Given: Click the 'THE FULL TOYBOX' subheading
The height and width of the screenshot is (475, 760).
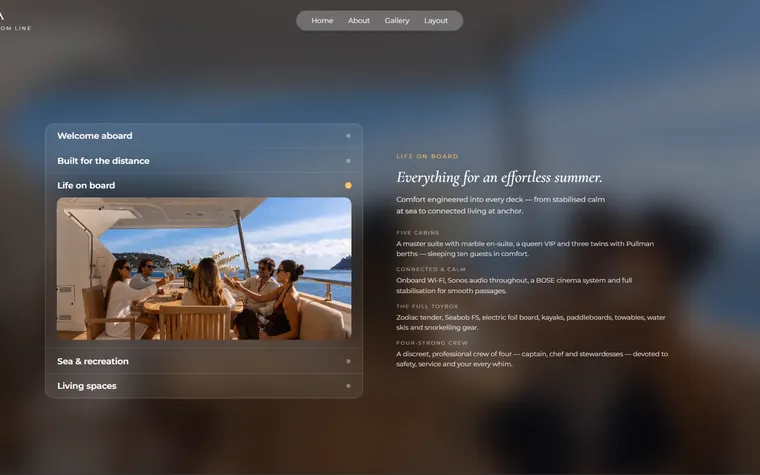Looking at the screenshot, I should click(x=427, y=306).
